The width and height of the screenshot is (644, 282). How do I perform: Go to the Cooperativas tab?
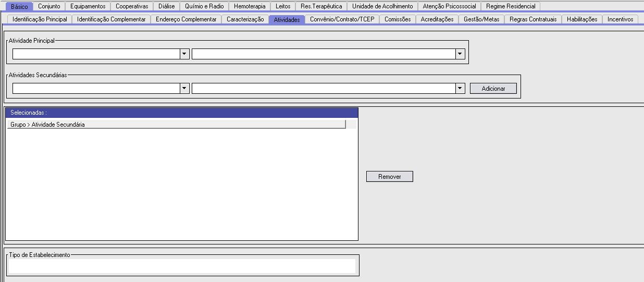131,6
